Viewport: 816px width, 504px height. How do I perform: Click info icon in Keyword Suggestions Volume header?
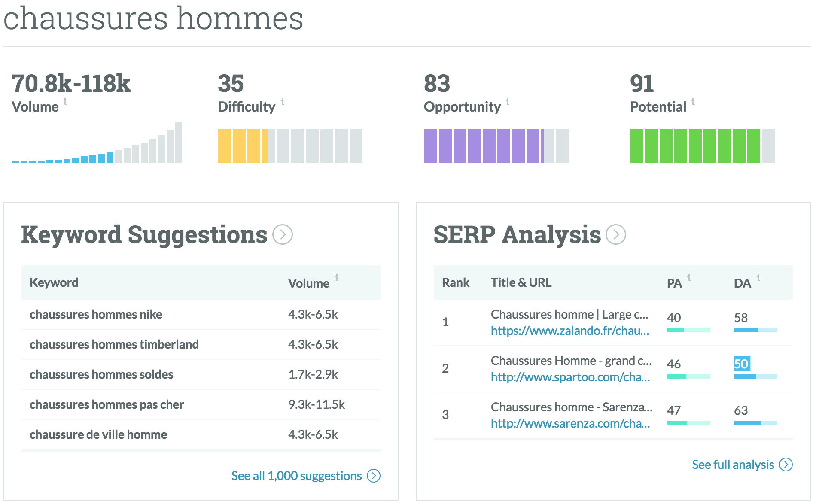tap(337, 278)
